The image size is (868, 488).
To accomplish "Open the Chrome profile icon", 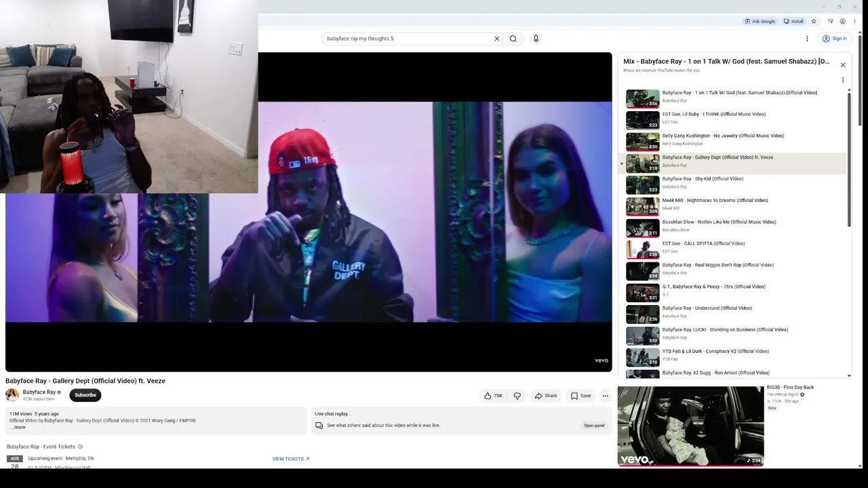I will coord(842,21).
